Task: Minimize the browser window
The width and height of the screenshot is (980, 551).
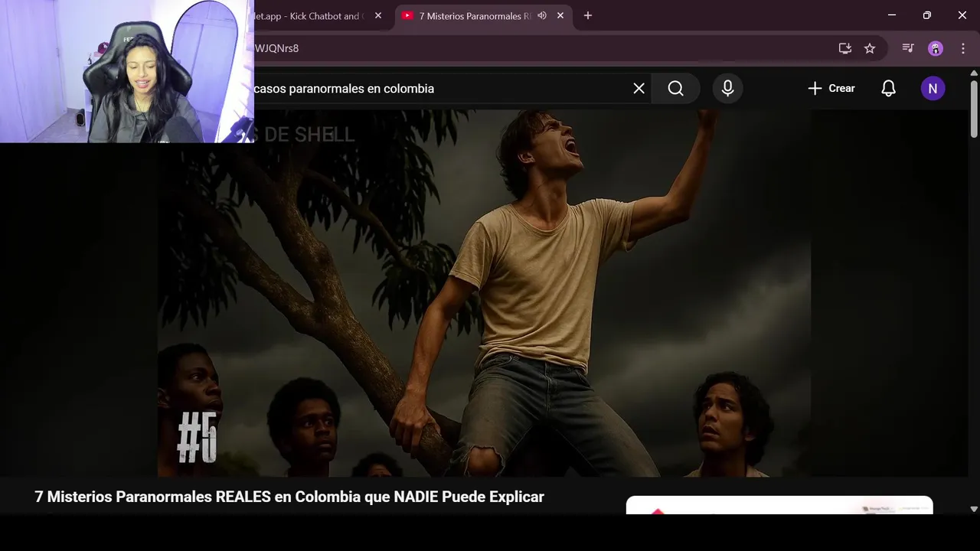Action: tap(891, 15)
